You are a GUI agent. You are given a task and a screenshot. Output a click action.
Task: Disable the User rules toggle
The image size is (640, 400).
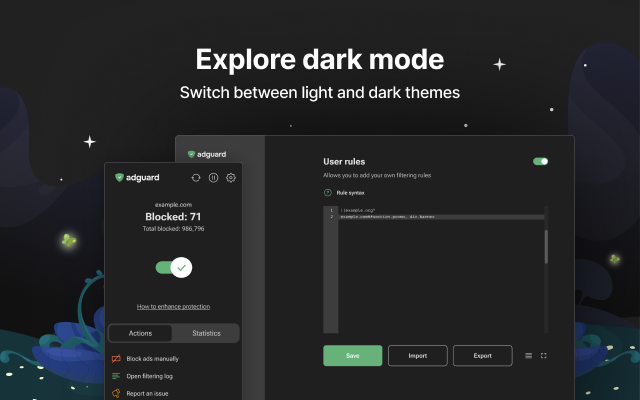pyautogui.click(x=540, y=162)
